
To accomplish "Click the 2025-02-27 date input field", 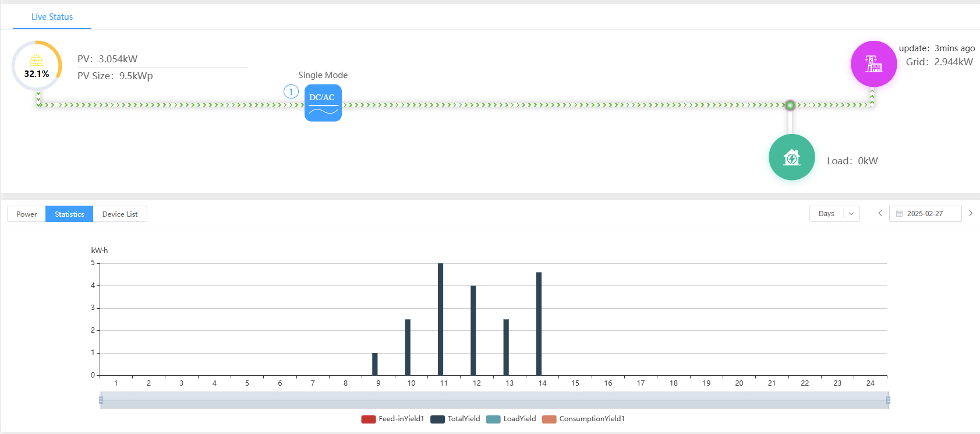I will tap(929, 214).
